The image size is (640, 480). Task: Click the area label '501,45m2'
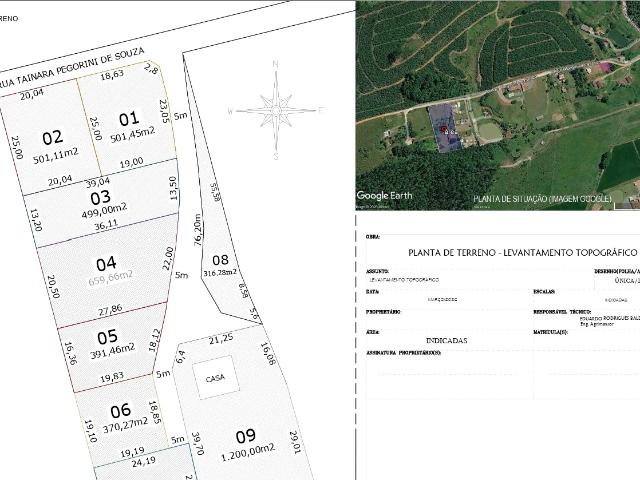coord(133,134)
